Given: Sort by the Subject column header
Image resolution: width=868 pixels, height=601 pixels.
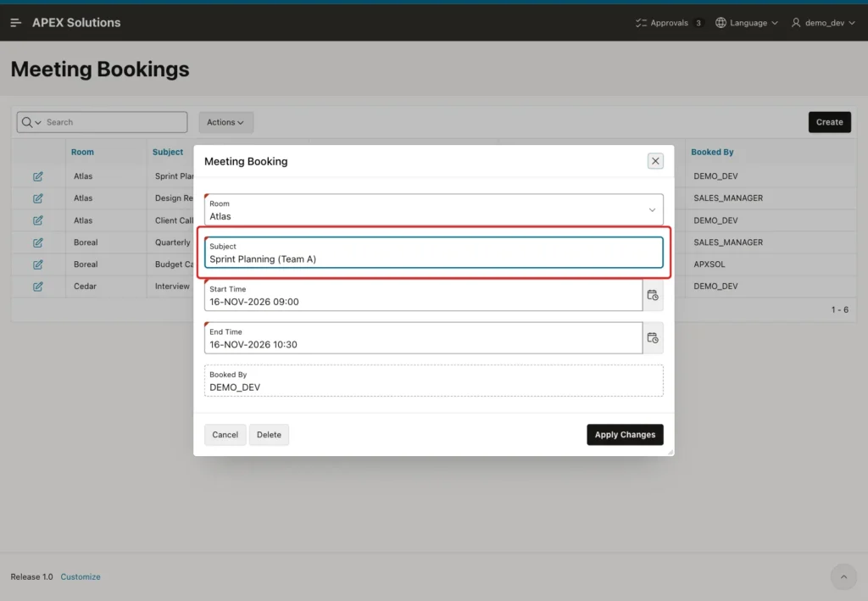Looking at the screenshot, I should point(168,152).
